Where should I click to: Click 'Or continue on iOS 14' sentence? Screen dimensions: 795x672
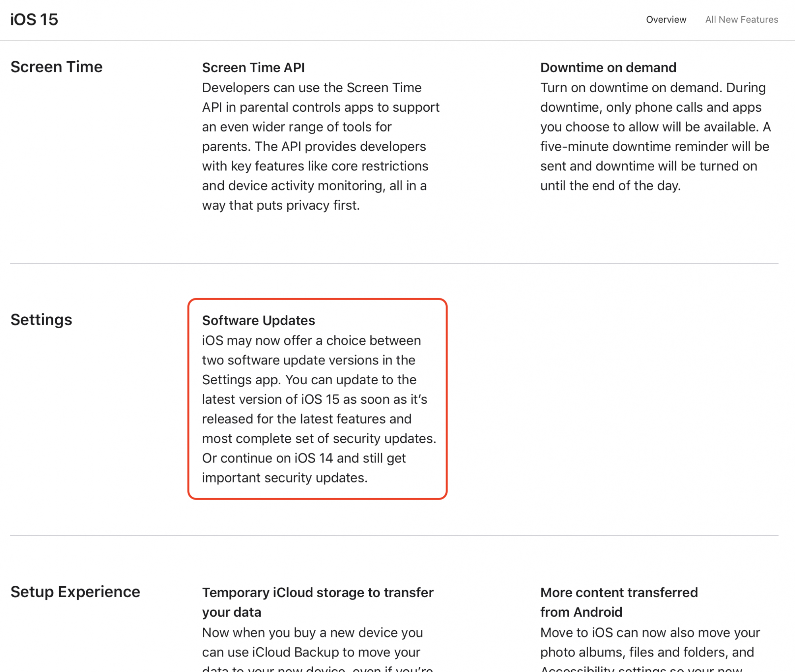click(x=304, y=458)
